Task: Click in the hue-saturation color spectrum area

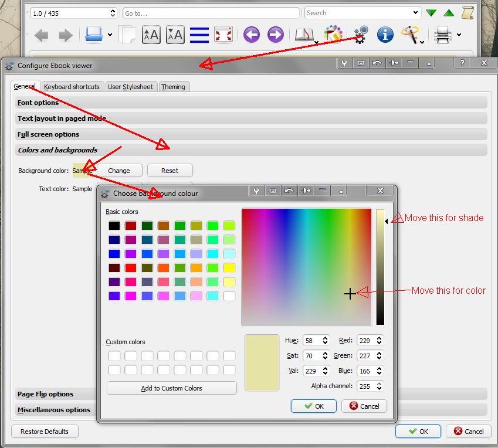Action: tap(307, 267)
